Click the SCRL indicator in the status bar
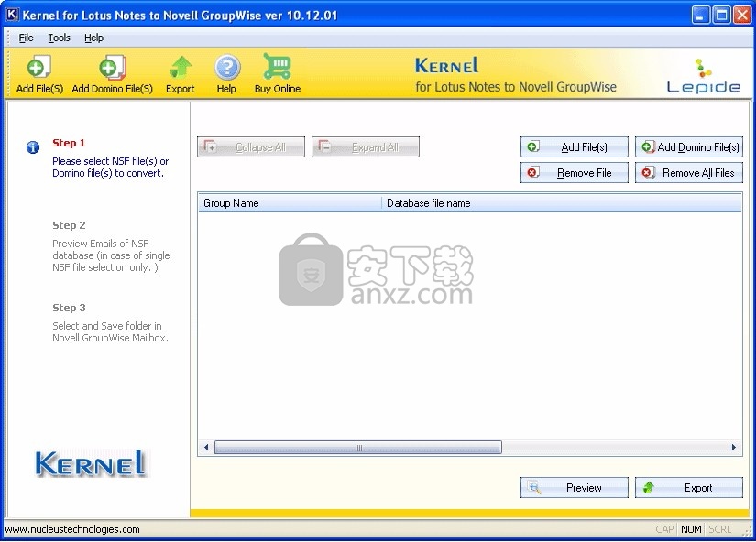 (x=720, y=529)
